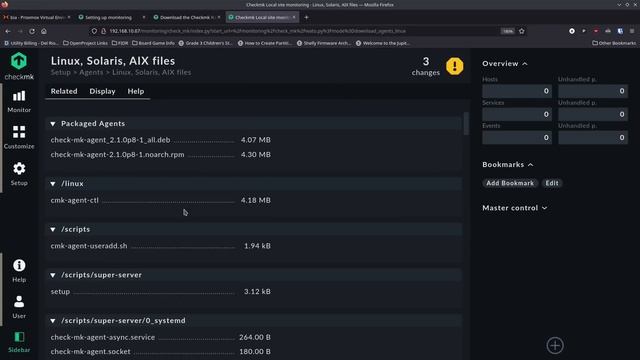
Task: Go to Firefox home page icon
Action: (x=44, y=31)
